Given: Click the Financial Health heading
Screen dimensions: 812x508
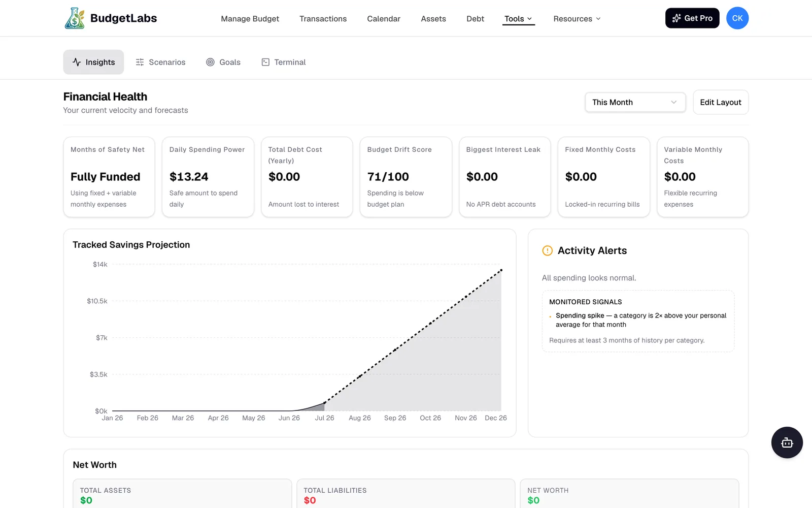Looking at the screenshot, I should (x=105, y=97).
